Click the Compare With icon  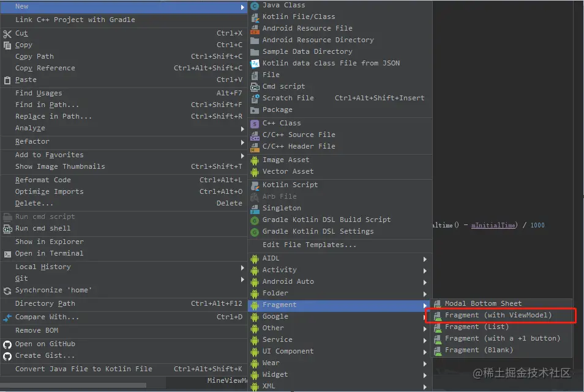7,317
